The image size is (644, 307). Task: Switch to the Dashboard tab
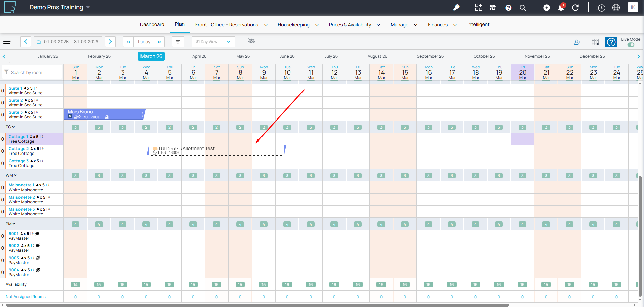(x=152, y=24)
